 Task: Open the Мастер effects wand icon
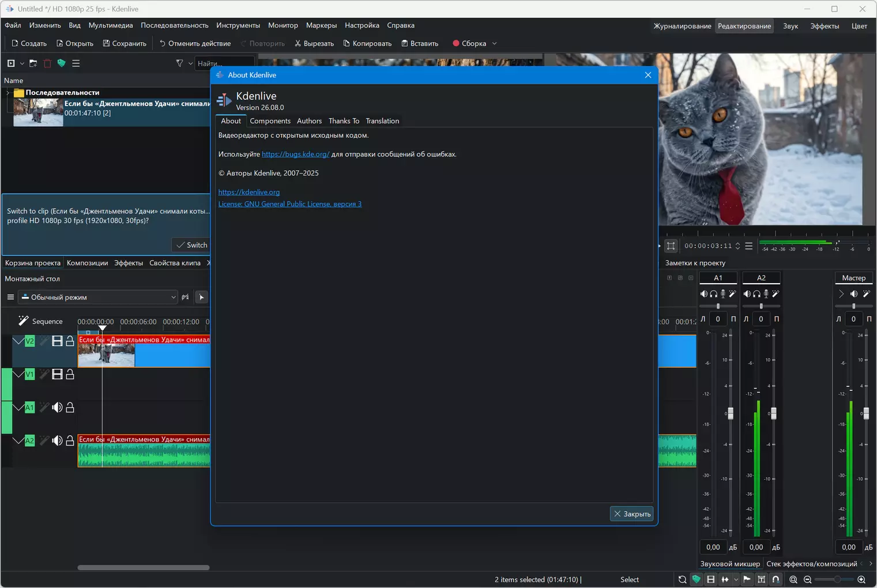click(866, 294)
